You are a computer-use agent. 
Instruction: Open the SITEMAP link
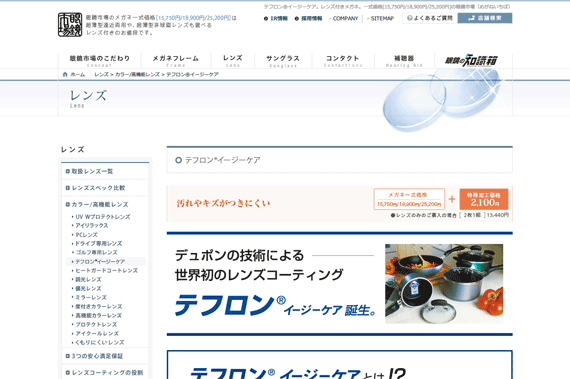381,19
